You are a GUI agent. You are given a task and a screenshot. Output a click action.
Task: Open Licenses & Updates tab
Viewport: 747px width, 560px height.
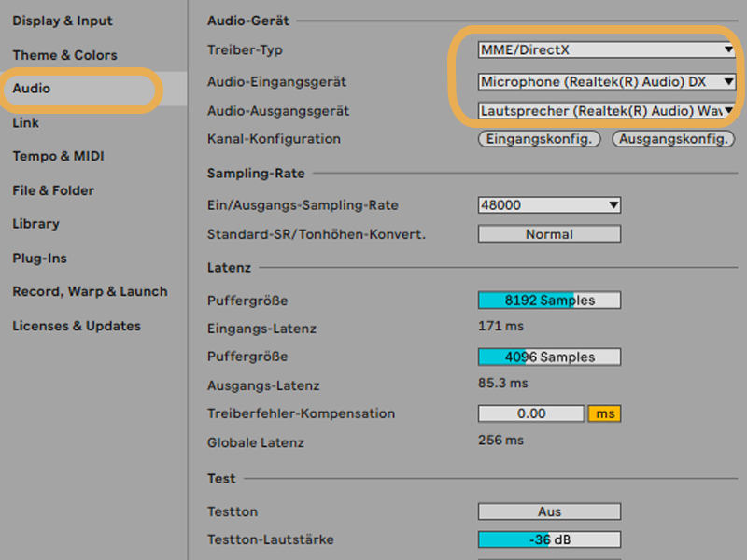click(77, 326)
